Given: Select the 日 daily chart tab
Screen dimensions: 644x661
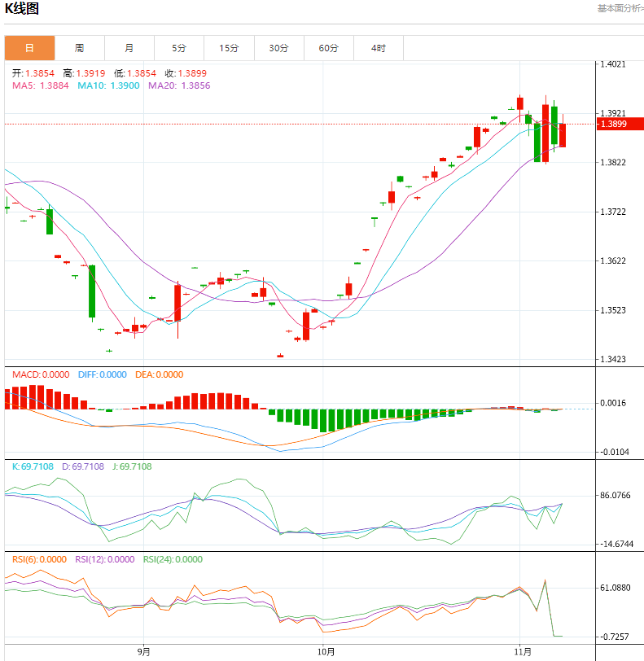Looking at the screenshot, I should coord(29,48).
